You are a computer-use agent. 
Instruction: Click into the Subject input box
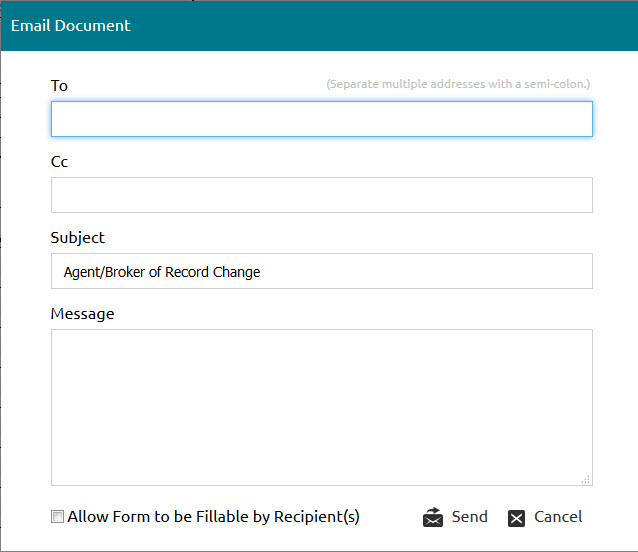coord(321,271)
